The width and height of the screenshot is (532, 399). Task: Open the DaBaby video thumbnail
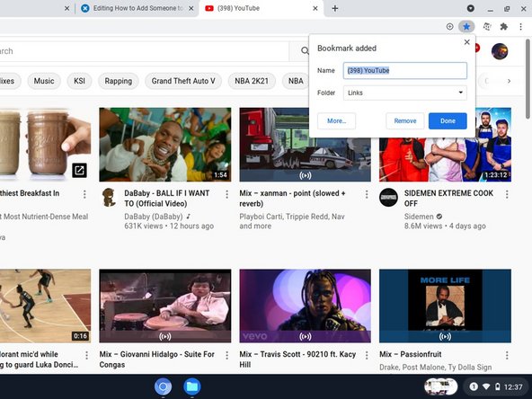click(165, 145)
